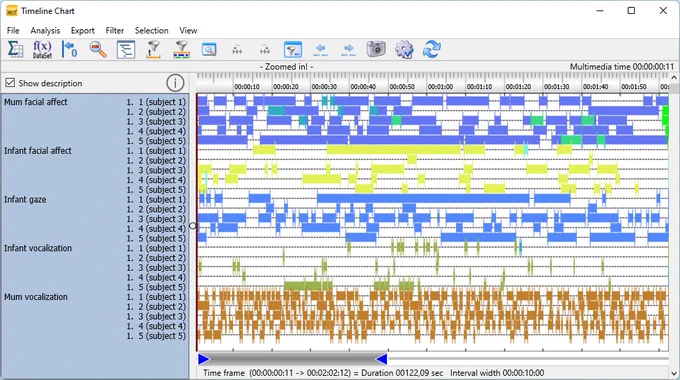
Task: Click the Interval width 00:00:10:00 status text
Action: pyautogui.click(x=497, y=373)
